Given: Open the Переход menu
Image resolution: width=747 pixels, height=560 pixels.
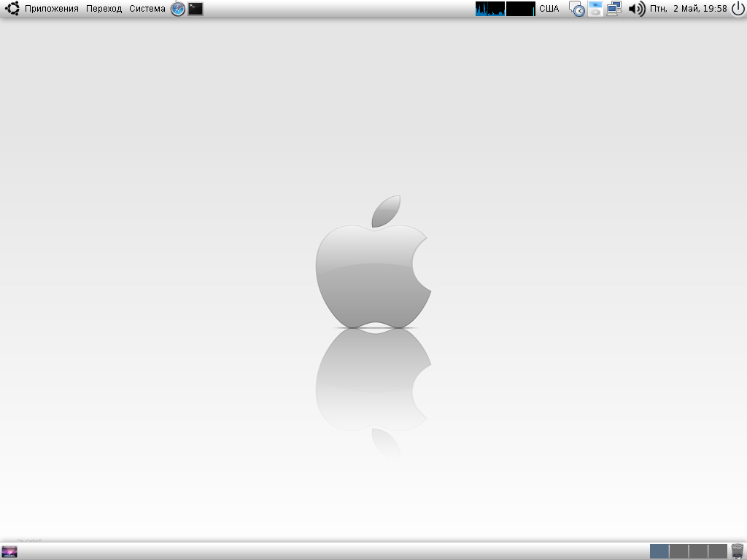Looking at the screenshot, I should (x=104, y=9).
